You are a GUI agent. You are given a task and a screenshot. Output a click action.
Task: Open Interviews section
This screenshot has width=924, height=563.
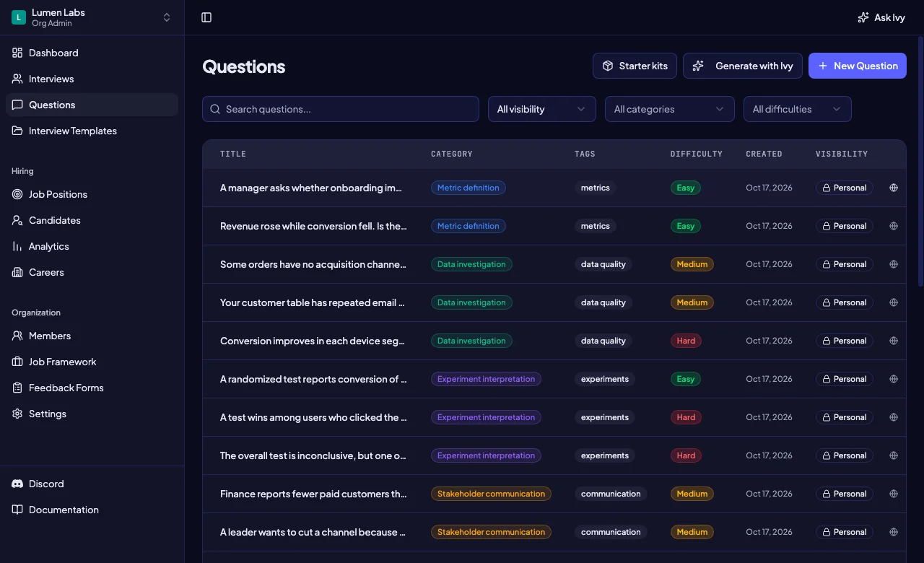92,79
